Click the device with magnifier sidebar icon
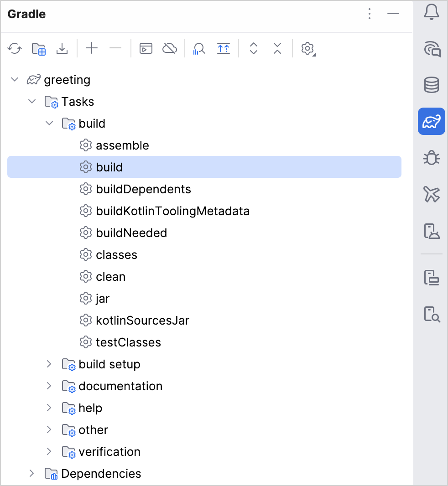This screenshot has width=448, height=486. click(x=432, y=314)
